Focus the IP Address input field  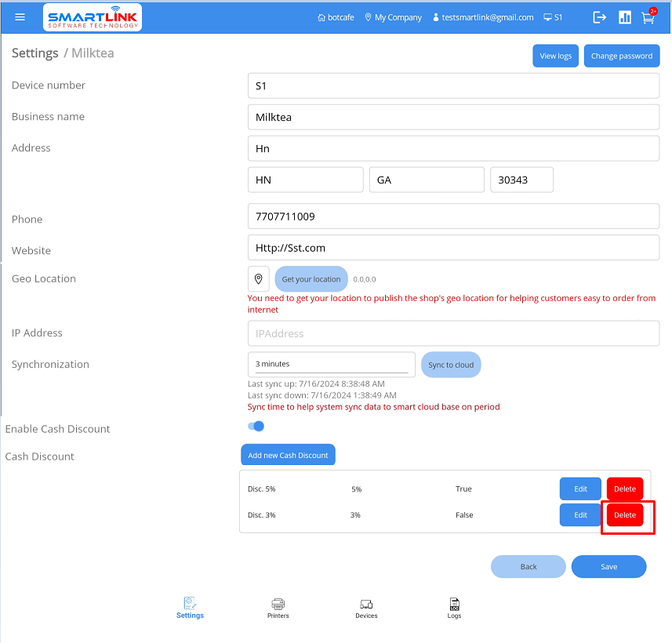click(453, 333)
